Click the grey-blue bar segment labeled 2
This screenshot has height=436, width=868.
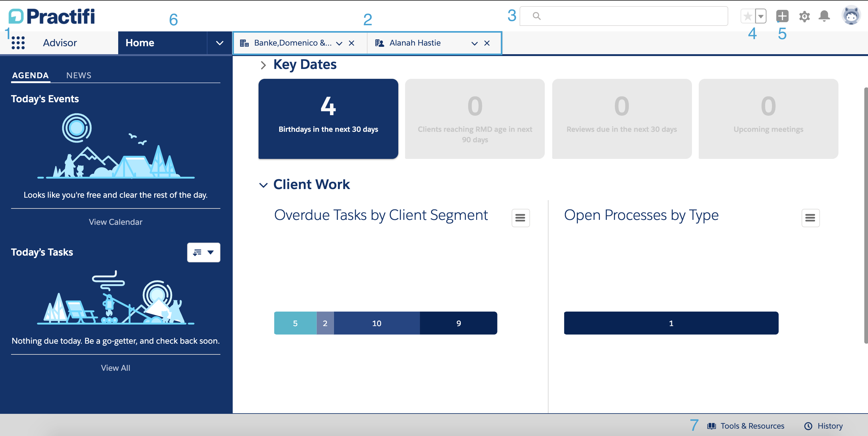325,323
